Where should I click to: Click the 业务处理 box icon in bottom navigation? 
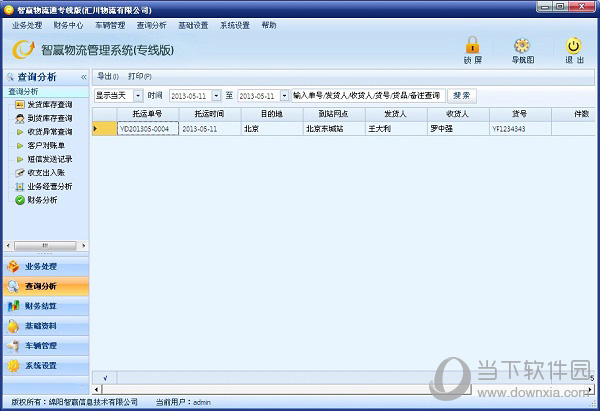[x=13, y=267]
